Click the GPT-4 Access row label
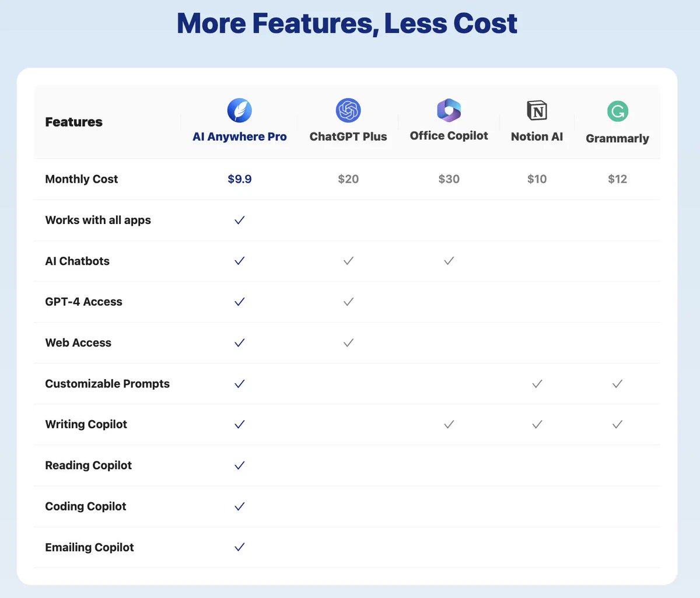This screenshot has width=700, height=598. pyautogui.click(x=84, y=302)
